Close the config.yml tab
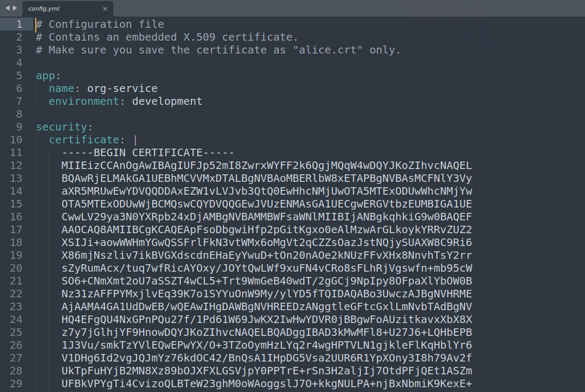This screenshot has height=392, width=585. pyautogui.click(x=105, y=9)
